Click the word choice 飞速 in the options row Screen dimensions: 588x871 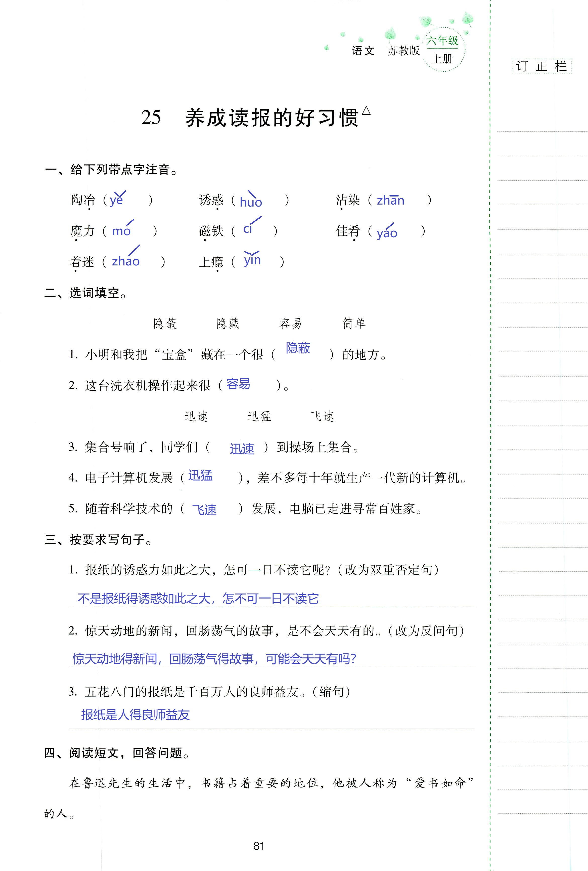[x=323, y=416]
